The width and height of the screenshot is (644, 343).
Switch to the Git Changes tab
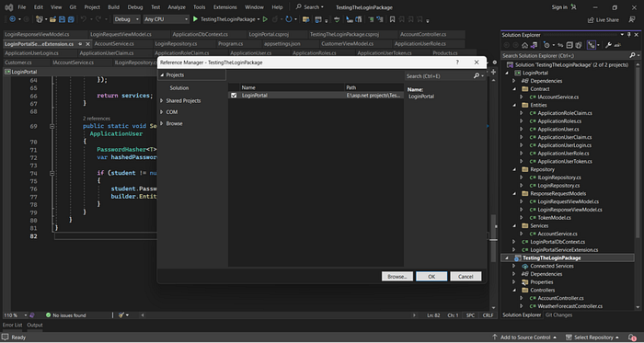pyautogui.click(x=558, y=315)
